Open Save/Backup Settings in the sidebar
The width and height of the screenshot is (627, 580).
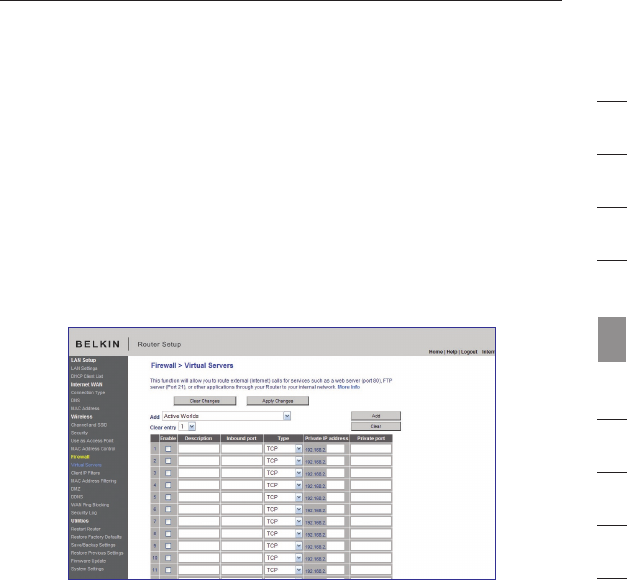click(x=93, y=545)
